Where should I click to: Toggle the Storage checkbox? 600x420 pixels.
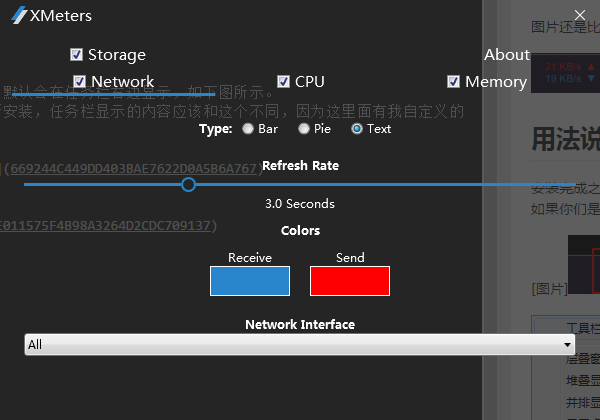[77, 54]
